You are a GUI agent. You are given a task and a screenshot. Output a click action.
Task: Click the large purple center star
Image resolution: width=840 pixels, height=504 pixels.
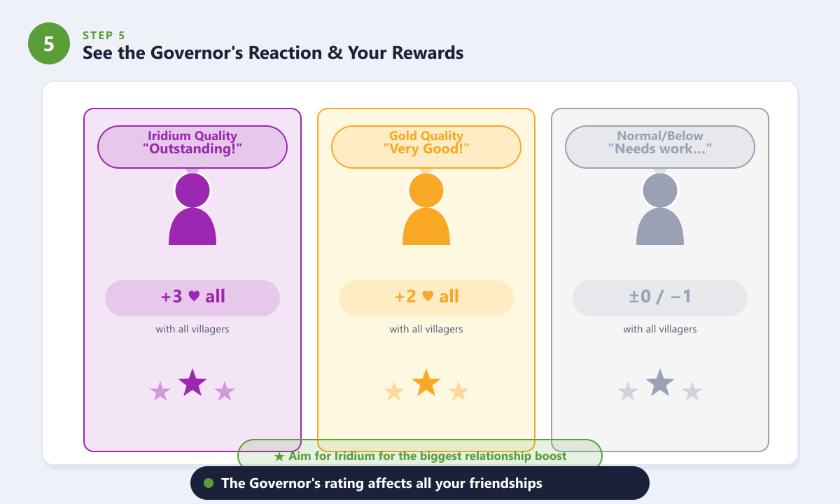tap(192, 383)
